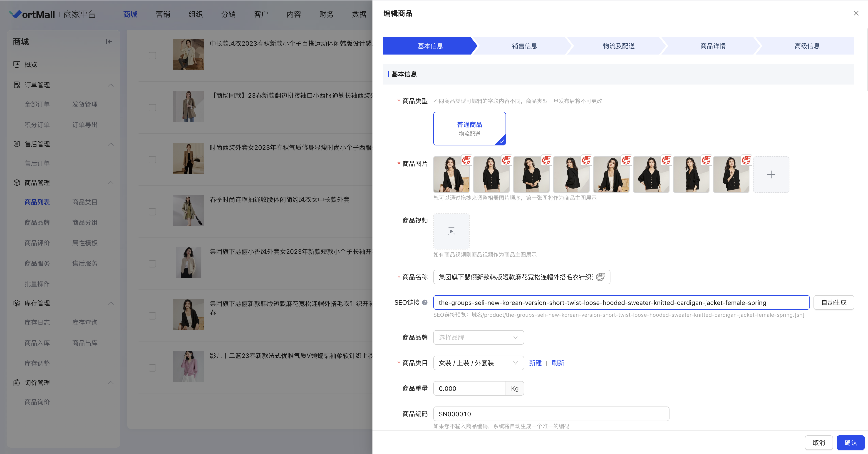Check the checkbox for the first trench coat product
The width and height of the screenshot is (868, 454).
click(x=152, y=56)
